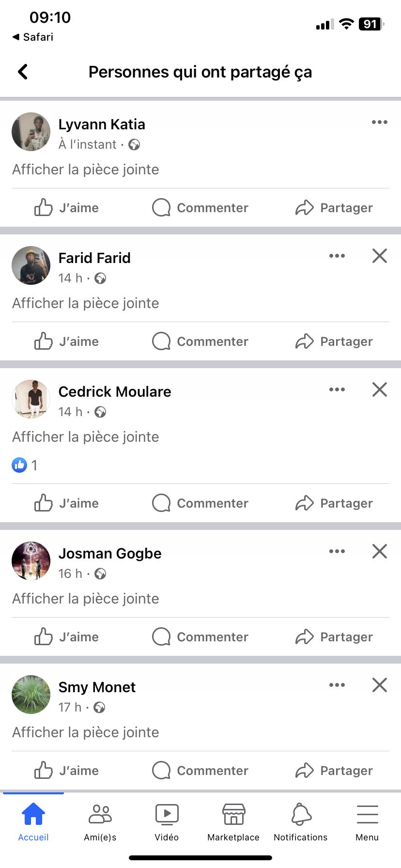Image resolution: width=401 pixels, height=868 pixels.
Task: Share Farid Farid's post
Action: point(334,341)
